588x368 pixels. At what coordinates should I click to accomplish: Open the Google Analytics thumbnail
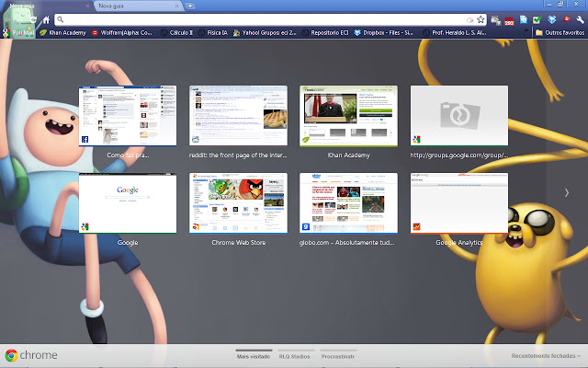[459, 203]
